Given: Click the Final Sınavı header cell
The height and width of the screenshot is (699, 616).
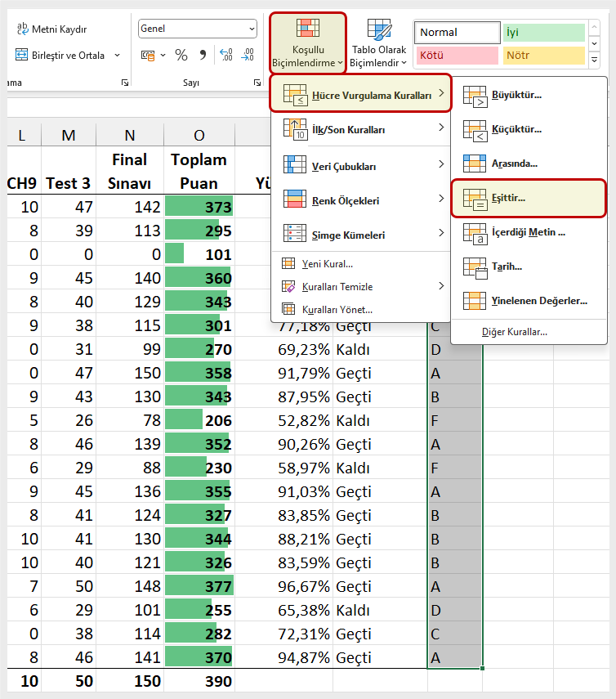Looking at the screenshot, I should (x=130, y=171).
